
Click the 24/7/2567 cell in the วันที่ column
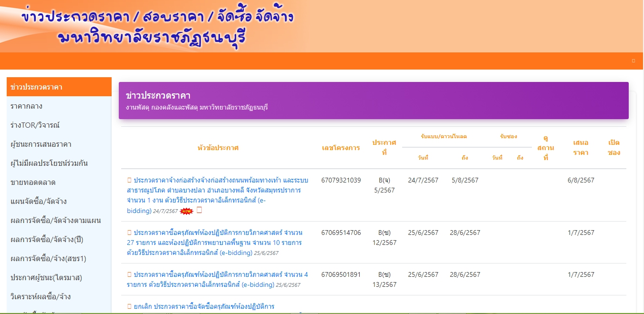(x=423, y=180)
